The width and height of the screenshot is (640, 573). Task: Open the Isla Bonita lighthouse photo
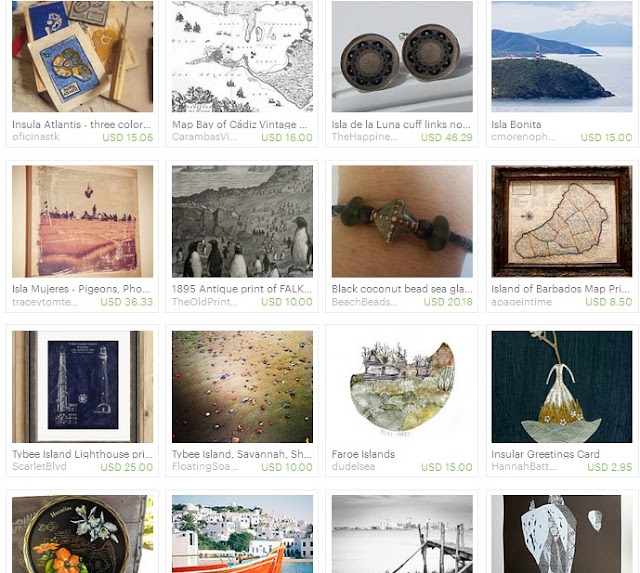click(562, 56)
